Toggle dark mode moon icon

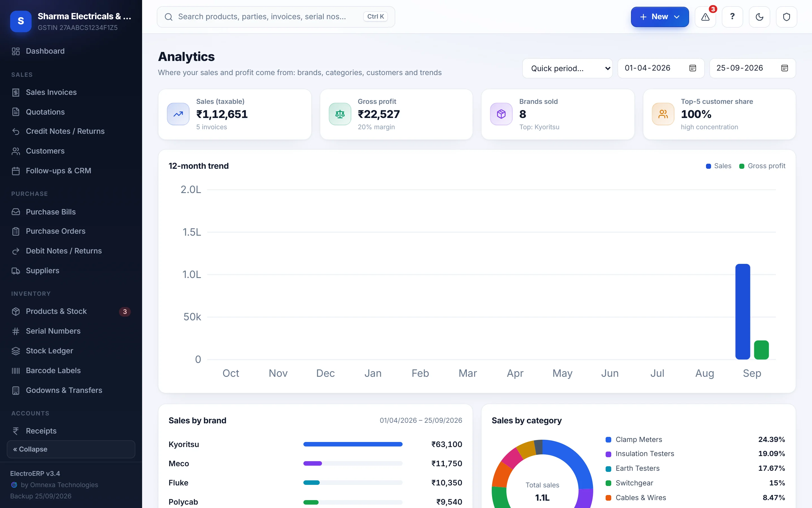click(x=759, y=17)
